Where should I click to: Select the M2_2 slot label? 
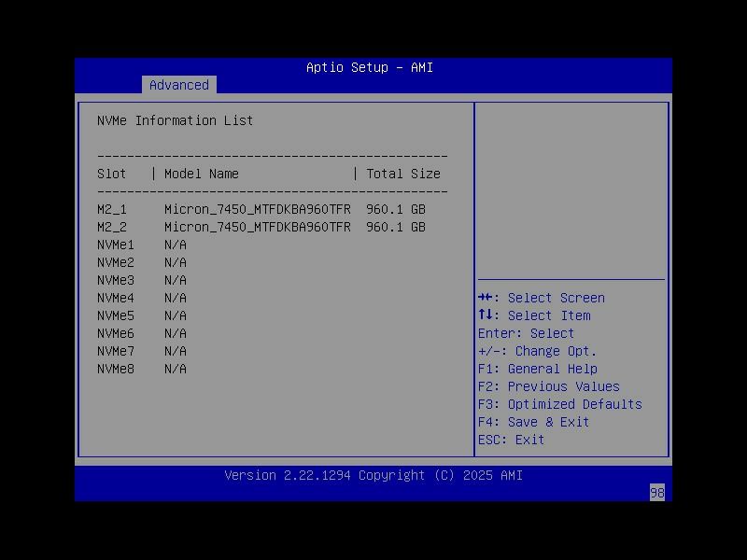(x=112, y=227)
